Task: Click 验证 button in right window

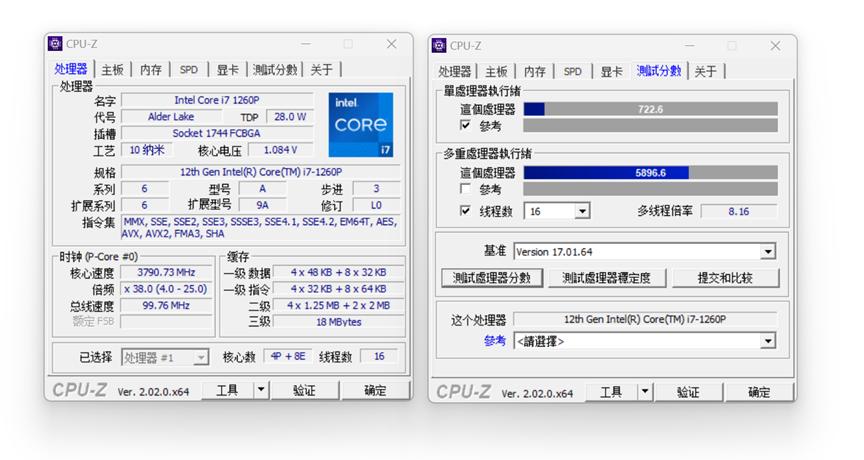Action: (x=688, y=392)
